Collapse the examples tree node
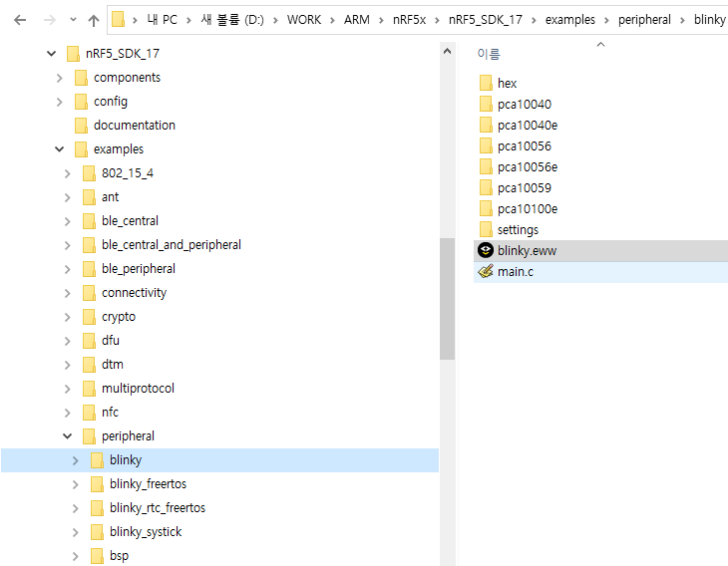This screenshot has height=566, width=728. 60,149
